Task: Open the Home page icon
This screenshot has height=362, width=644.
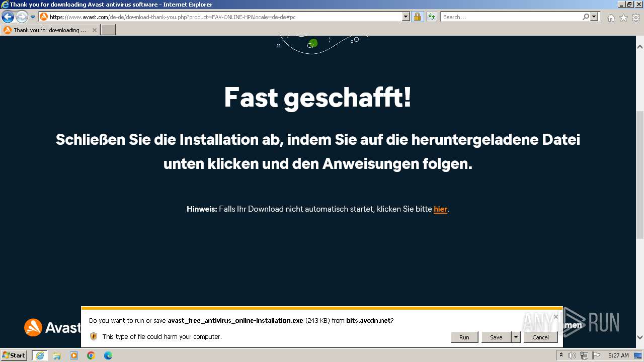Action: [611, 18]
